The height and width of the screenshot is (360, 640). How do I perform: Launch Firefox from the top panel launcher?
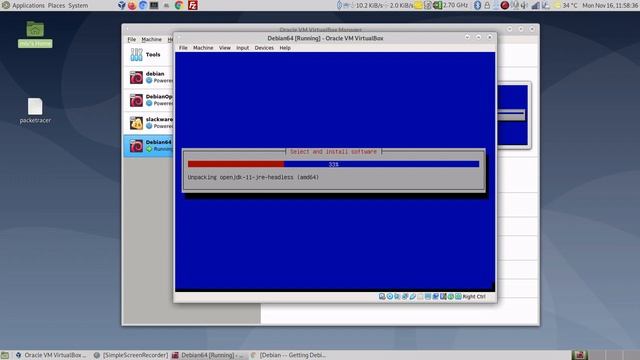pos(132,5)
